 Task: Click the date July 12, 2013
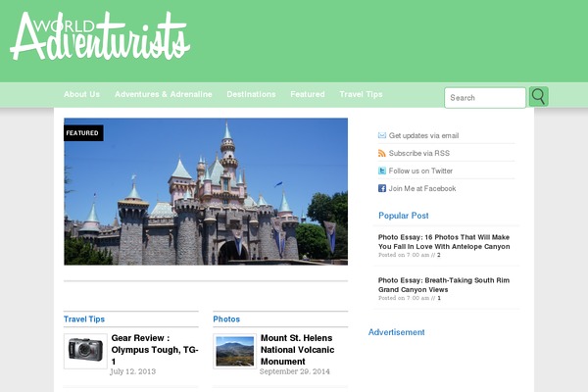click(x=132, y=371)
